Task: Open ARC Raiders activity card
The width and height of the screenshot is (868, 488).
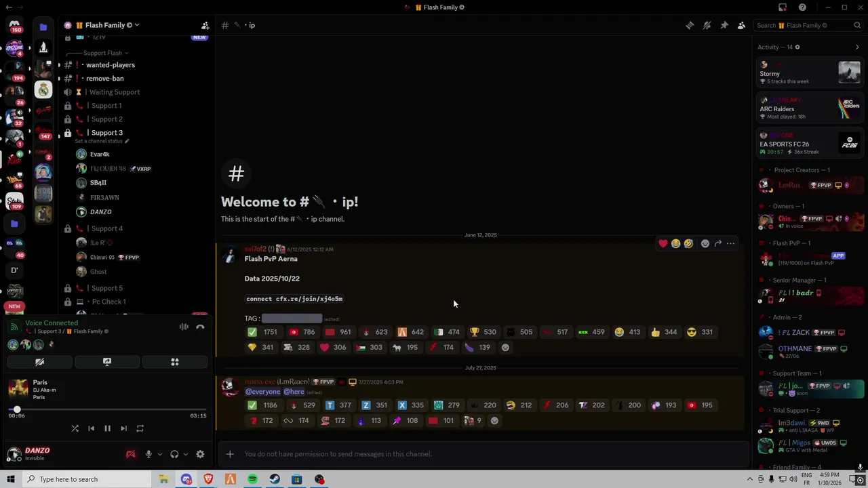Action: click(x=810, y=108)
